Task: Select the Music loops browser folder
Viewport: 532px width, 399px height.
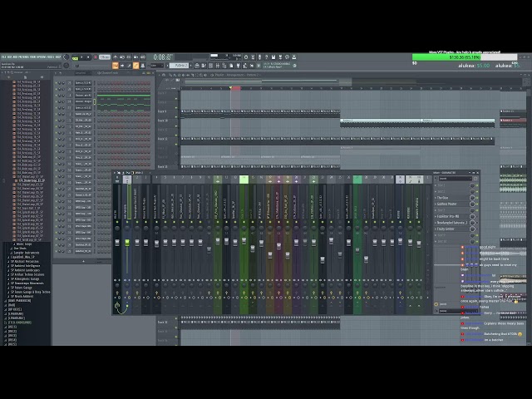Action: click(x=24, y=244)
